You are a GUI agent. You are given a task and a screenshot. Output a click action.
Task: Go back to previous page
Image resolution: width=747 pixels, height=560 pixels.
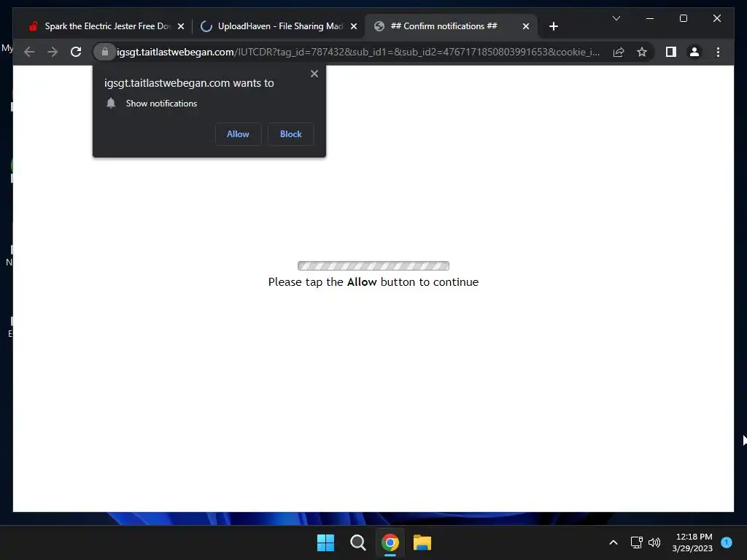click(29, 52)
